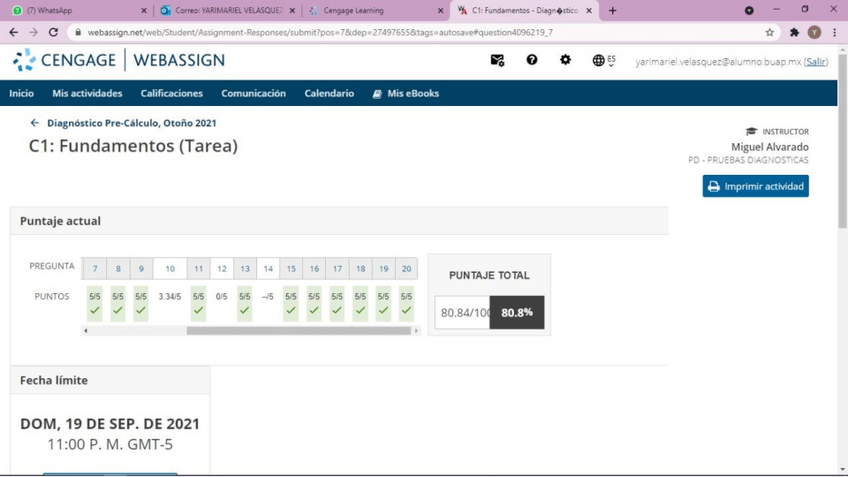Click the left arrow of question scrollbar
The height and width of the screenshot is (477, 848).
click(x=85, y=330)
